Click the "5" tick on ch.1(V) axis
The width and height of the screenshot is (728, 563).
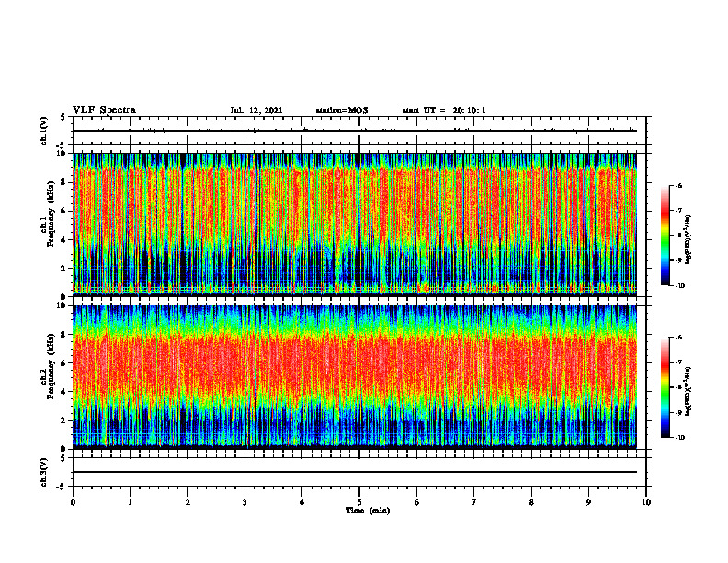pyautogui.click(x=63, y=117)
